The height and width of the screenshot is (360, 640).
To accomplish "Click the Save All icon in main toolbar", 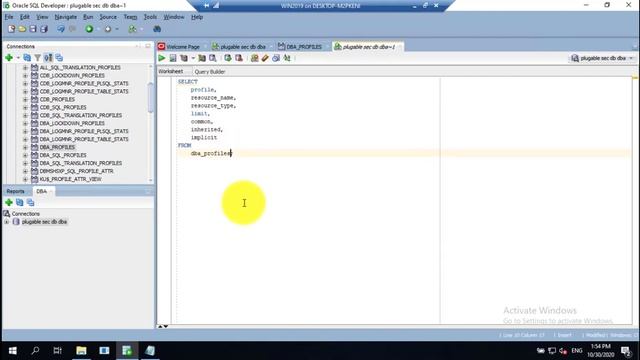I will click(x=44, y=29).
